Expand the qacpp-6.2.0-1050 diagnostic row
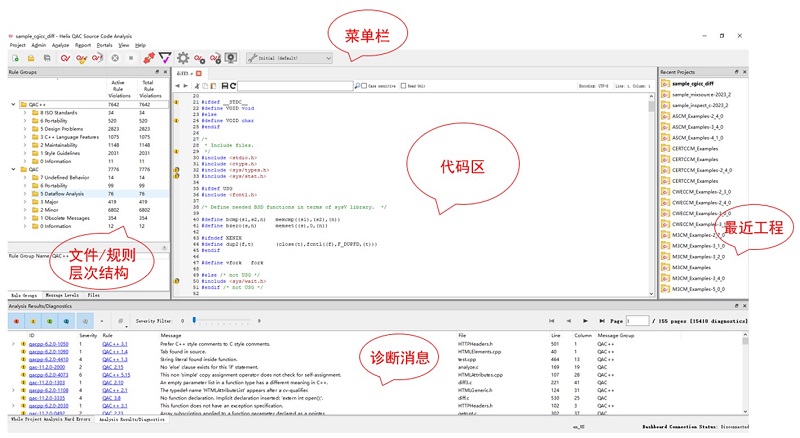The height and width of the screenshot is (438, 800). pyautogui.click(x=13, y=344)
